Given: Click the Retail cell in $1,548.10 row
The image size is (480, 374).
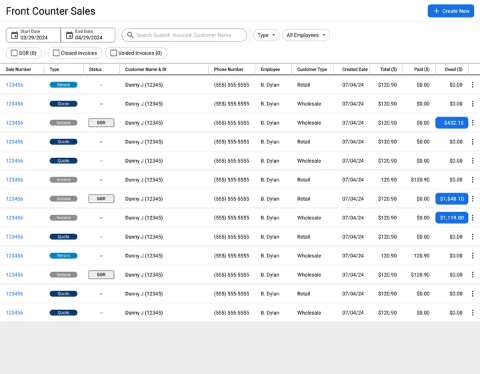Looking at the screenshot, I should click(303, 199).
